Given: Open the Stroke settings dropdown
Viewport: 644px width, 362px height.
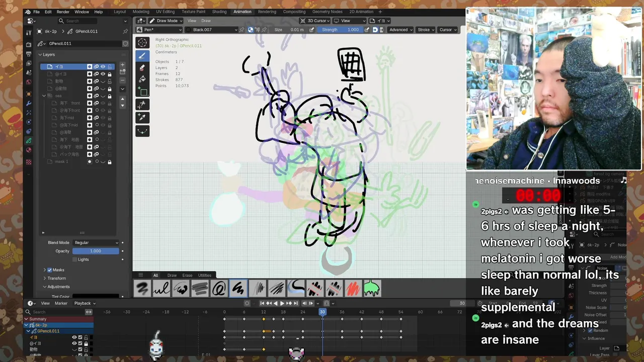Looking at the screenshot, I should pyautogui.click(x=426, y=30).
